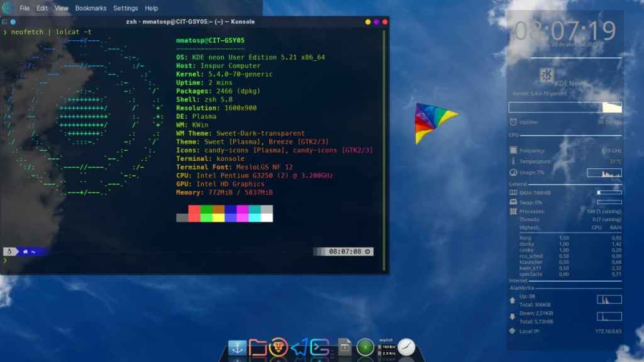
Task: Launch Brave browser from the dock
Action: pos(278,347)
